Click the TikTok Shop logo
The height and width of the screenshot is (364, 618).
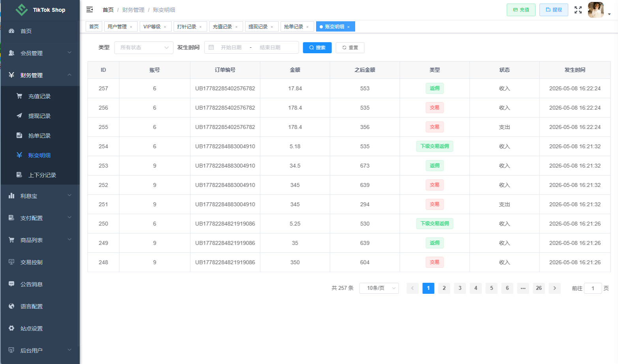40,10
